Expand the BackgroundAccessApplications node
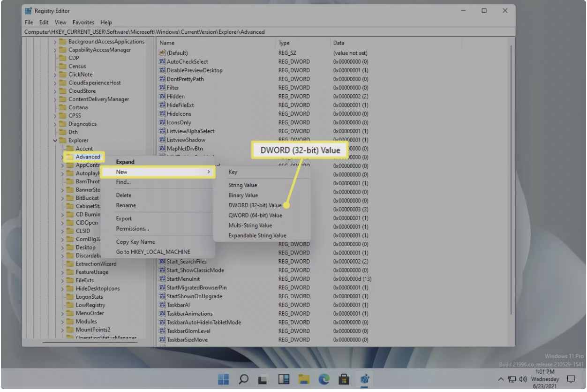The image size is (587, 392). (55, 42)
